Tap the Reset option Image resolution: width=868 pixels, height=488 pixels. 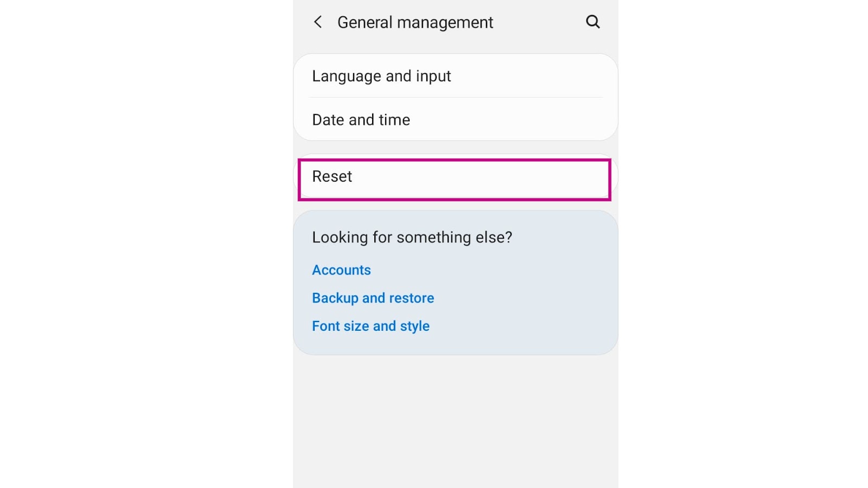332,177
